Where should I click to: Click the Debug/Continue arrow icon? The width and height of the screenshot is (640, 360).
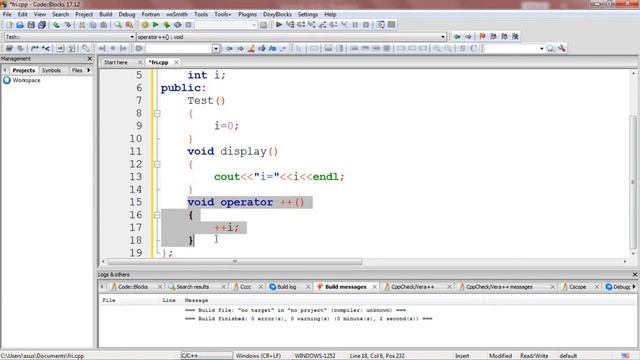click(279, 24)
